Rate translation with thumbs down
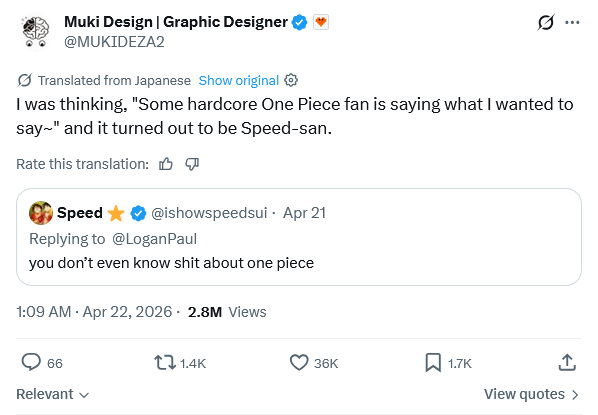Screen dimensions: 598x415 pos(192,164)
